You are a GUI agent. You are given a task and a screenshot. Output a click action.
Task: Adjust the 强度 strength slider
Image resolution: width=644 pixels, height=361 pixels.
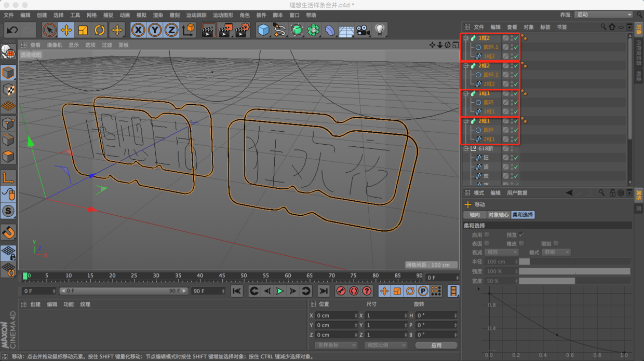(574, 271)
